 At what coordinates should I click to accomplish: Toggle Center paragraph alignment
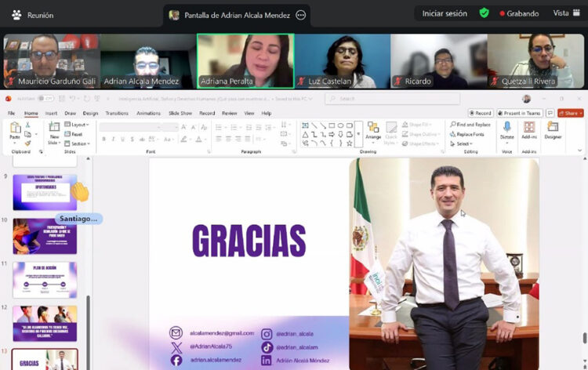pos(228,139)
